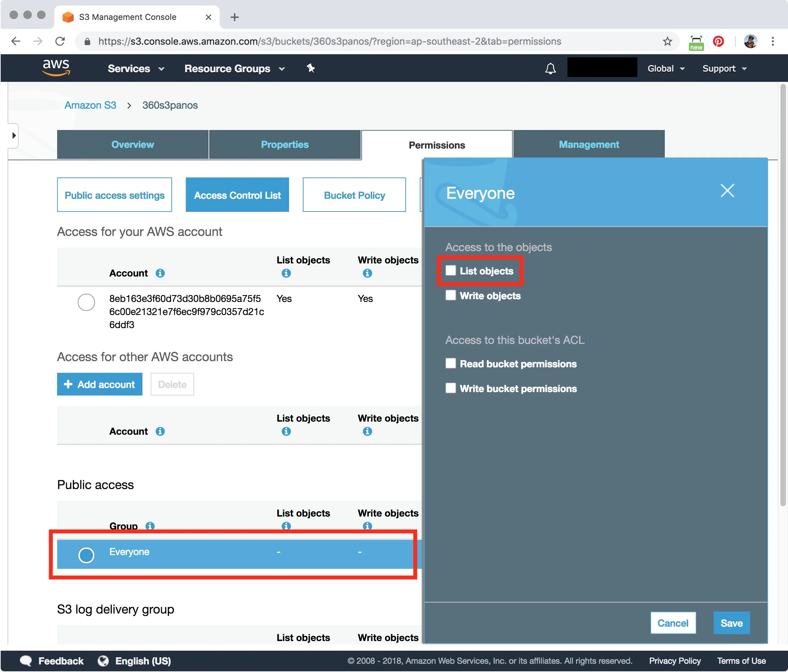The image size is (788, 672).
Task: Click the green 'new' extension icon
Action: coord(696,43)
